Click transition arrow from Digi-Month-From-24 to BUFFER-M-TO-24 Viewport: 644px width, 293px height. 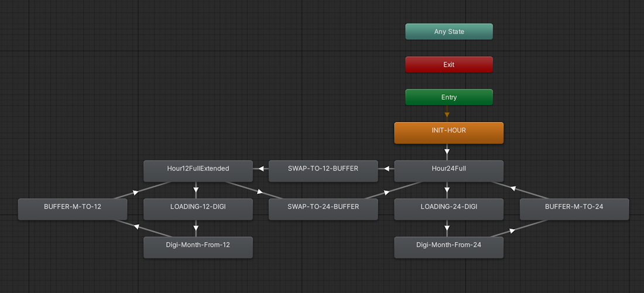(512, 231)
